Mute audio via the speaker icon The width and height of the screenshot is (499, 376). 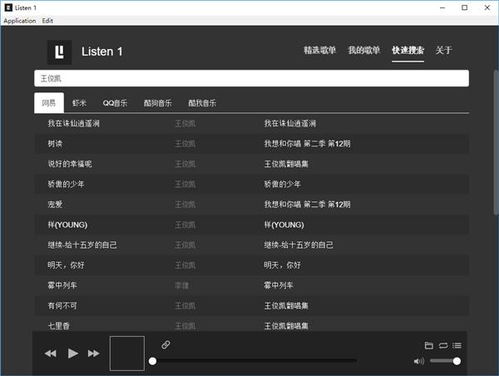[419, 361]
